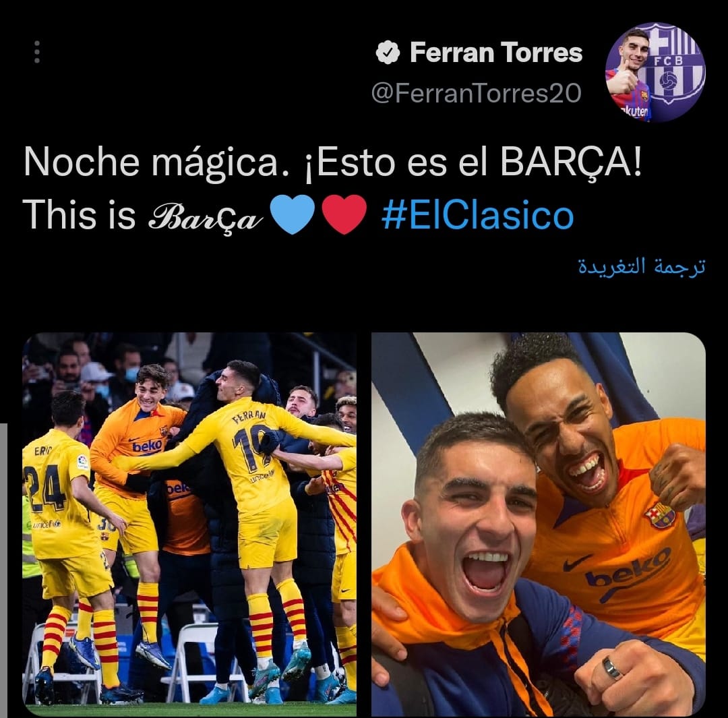Click the "This is" text in tweet
This screenshot has height=718, width=728.
pyautogui.click(x=79, y=214)
